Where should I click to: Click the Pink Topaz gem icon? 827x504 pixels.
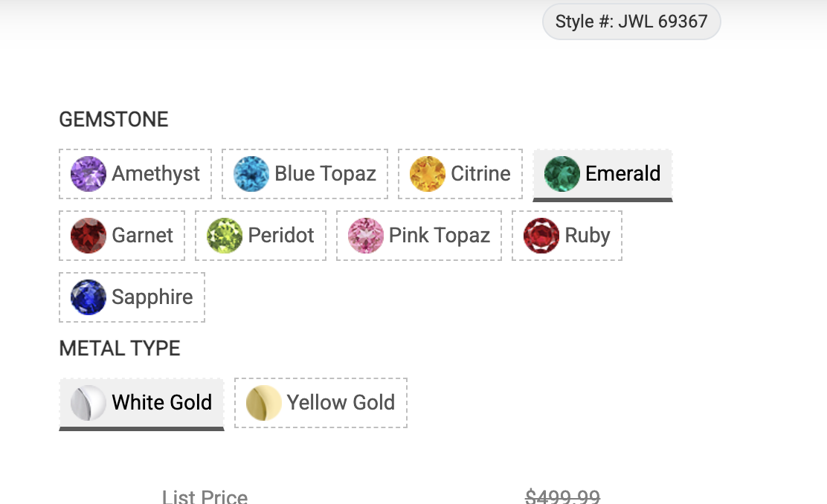pos(366,236)
